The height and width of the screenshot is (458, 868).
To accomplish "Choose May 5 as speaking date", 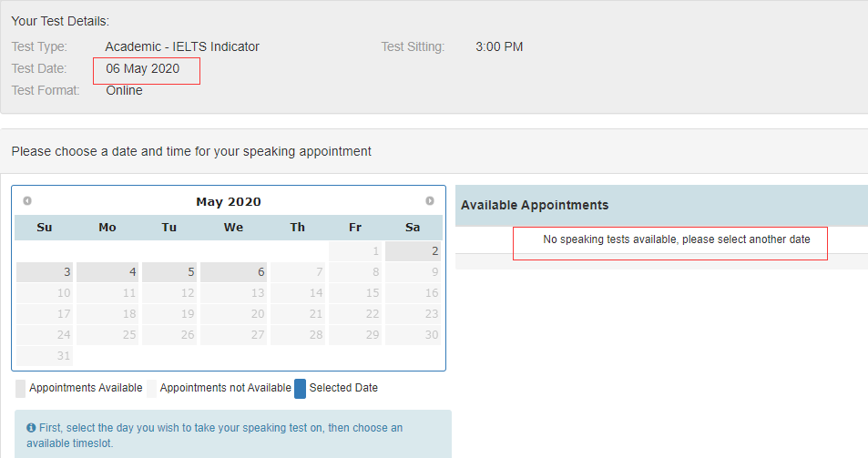I will click(x=168, y=272).
